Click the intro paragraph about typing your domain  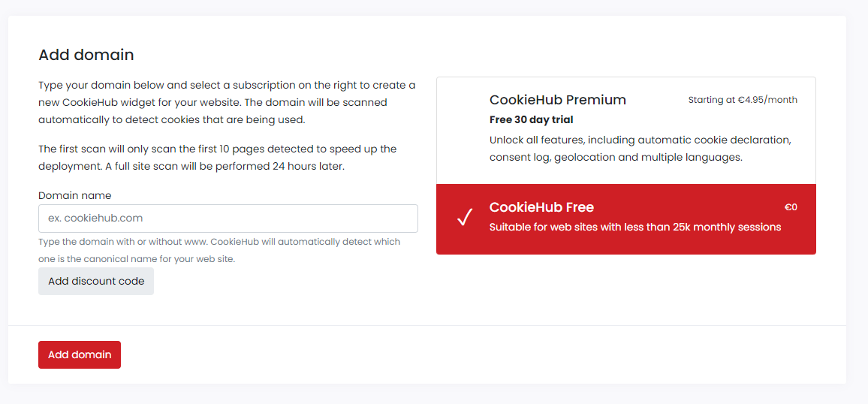[x=227, y=102]
